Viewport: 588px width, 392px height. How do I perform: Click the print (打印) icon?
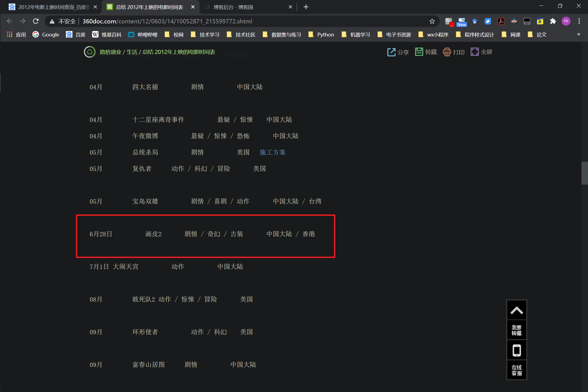[447, 52]
